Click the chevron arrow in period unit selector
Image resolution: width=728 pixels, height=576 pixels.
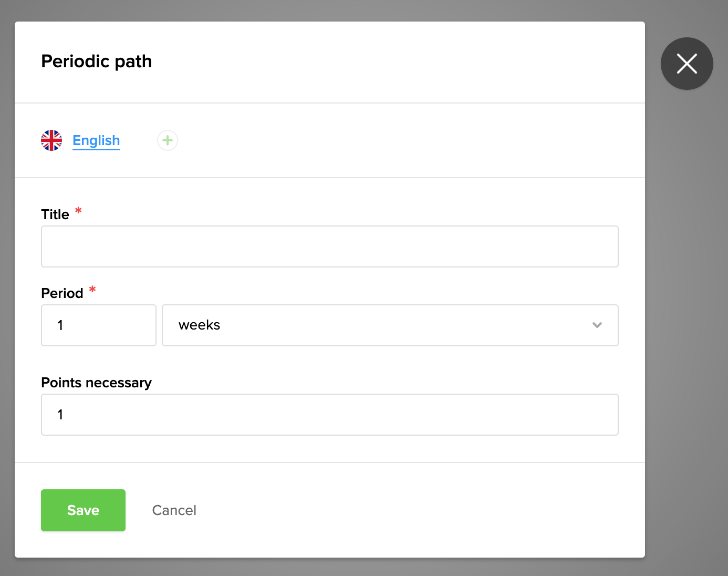tap(597, 325)
